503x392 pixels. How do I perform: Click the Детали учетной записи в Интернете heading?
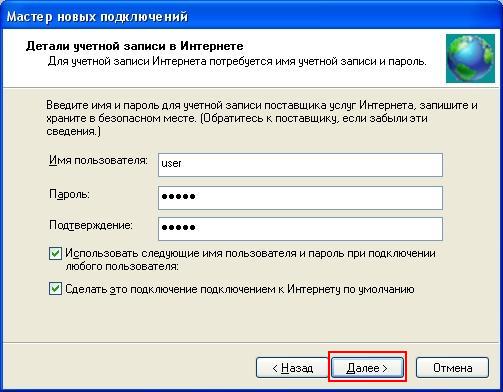(134, 46)
